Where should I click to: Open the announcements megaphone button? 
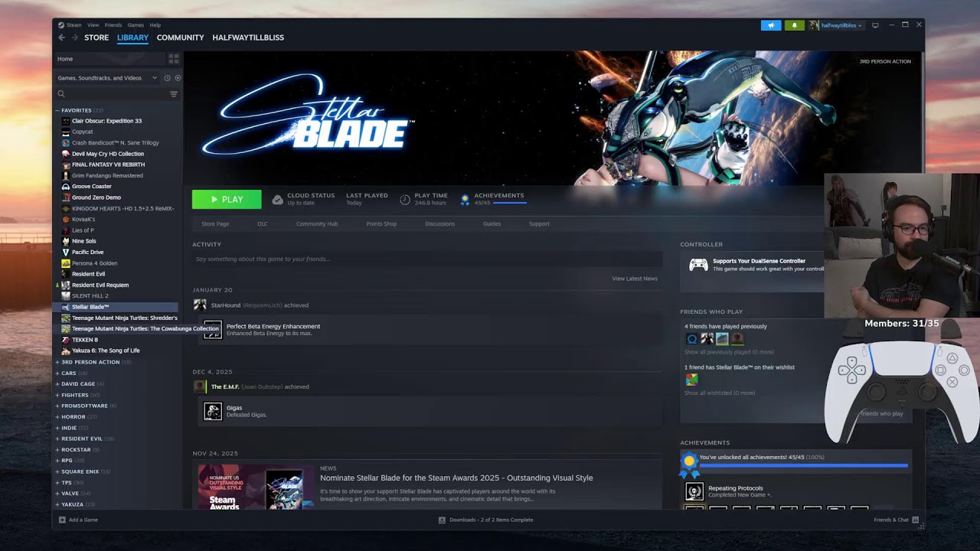771,25
